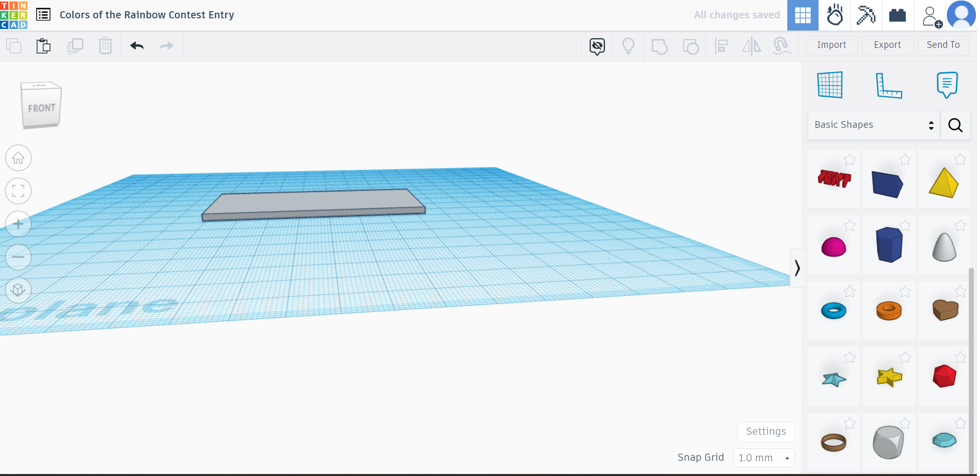This screenshot has height=476, width=980.
Task: Open the Notes tool
Action: click(x=947, y=85)
